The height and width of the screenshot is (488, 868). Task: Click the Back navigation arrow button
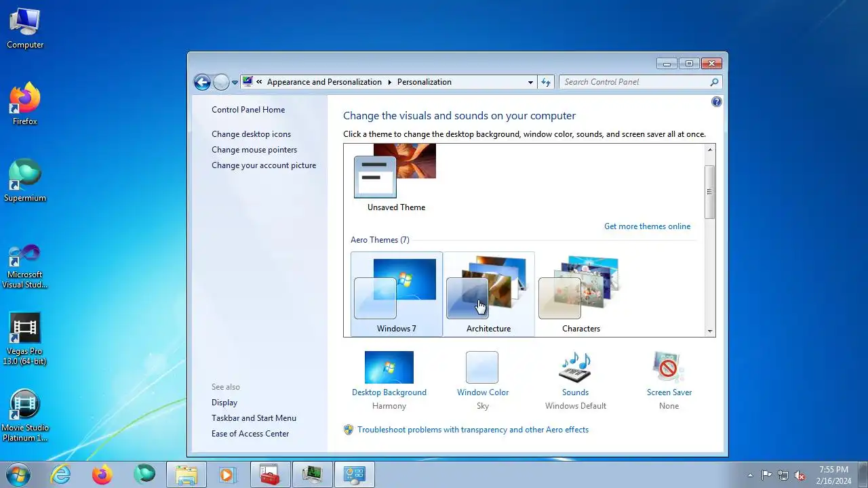[202, 82]
